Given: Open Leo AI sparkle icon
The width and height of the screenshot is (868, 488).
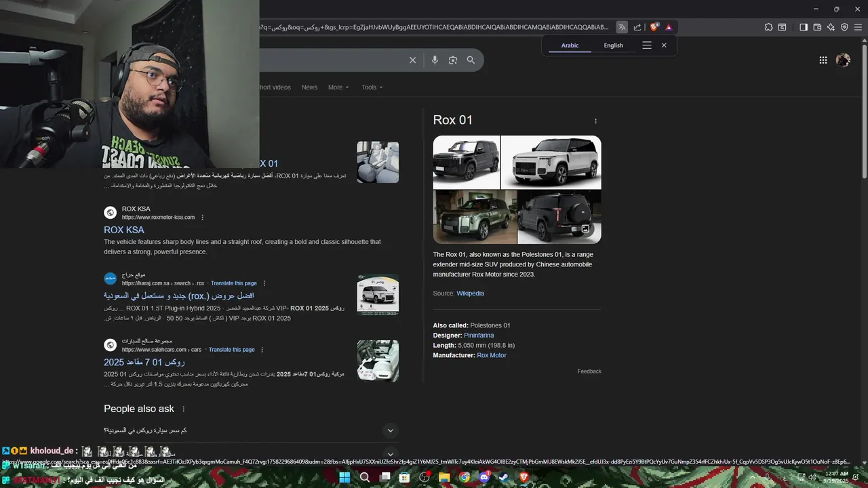Looking at the screenshot, I should (x=831, y=27).
